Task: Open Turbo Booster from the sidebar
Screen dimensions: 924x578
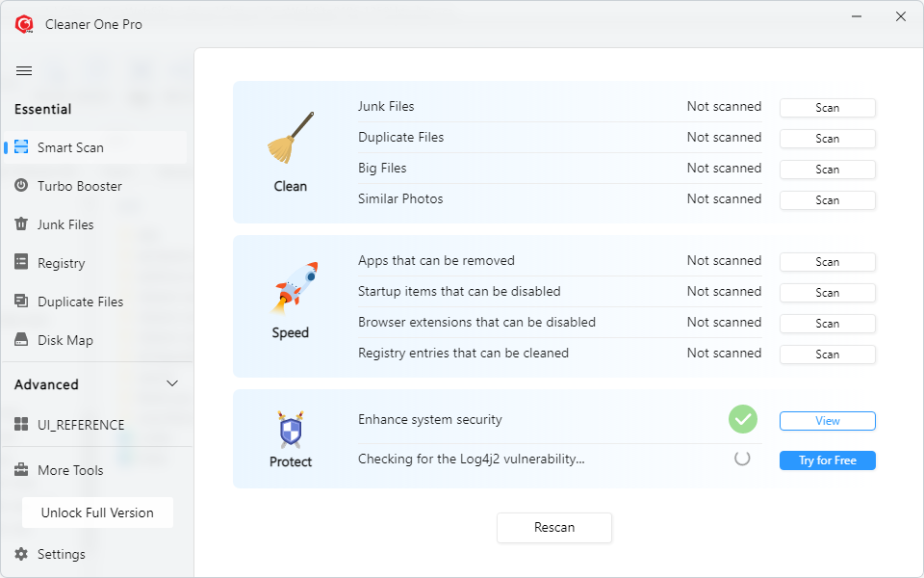Action: 79,186
